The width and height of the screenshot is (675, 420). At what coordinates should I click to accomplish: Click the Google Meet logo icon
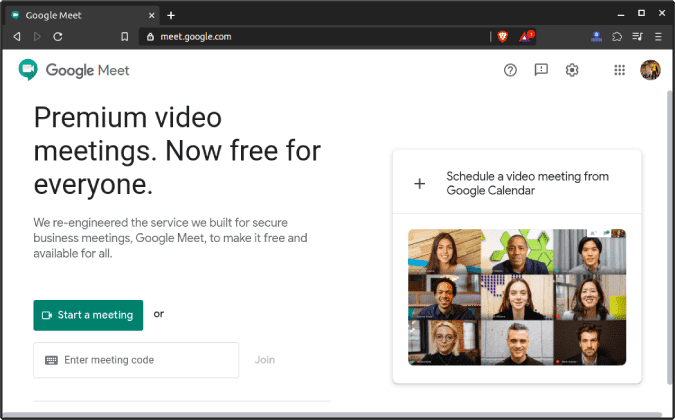coord(28,70)
